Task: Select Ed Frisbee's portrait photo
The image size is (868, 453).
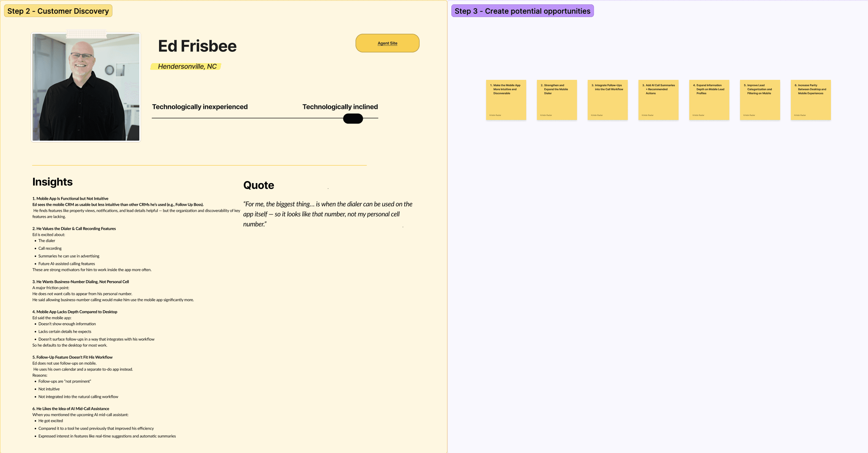Action: click(86, 91)
